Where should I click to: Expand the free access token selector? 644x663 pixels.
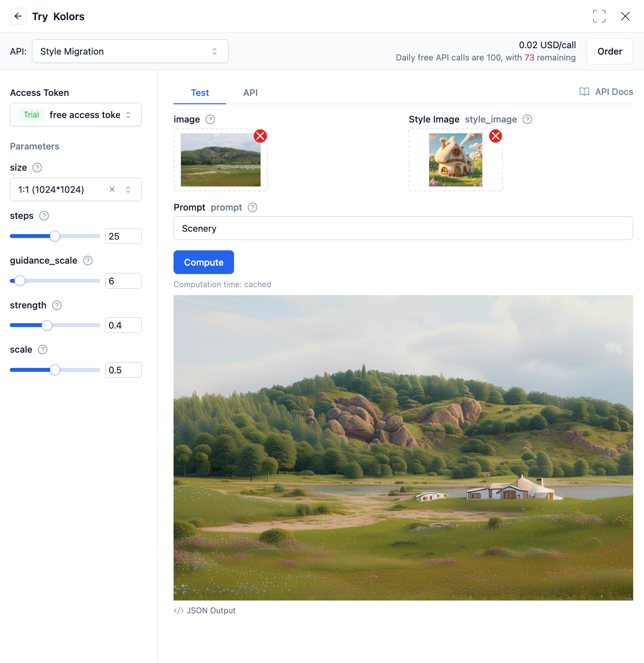(x=76, y=115)
